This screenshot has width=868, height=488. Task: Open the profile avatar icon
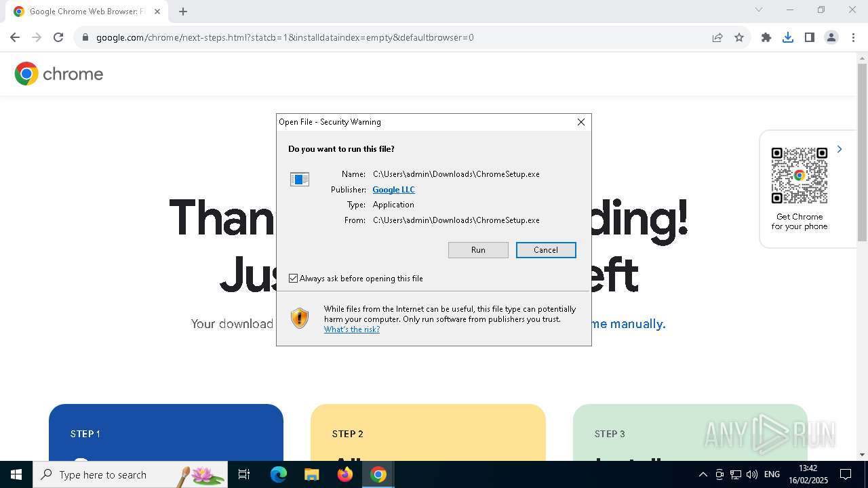[x=831, y=37]
